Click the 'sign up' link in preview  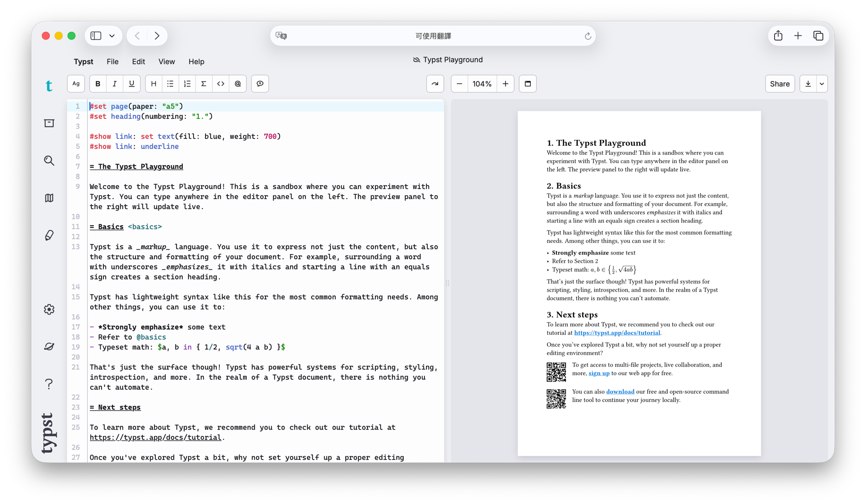coord(599,373)
